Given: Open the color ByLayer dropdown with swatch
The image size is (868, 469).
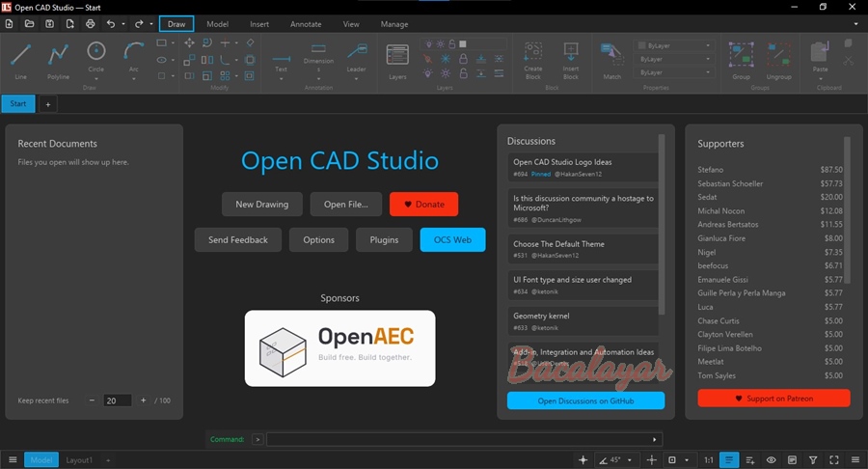Looking at the screenshot, I should (674, 45).
